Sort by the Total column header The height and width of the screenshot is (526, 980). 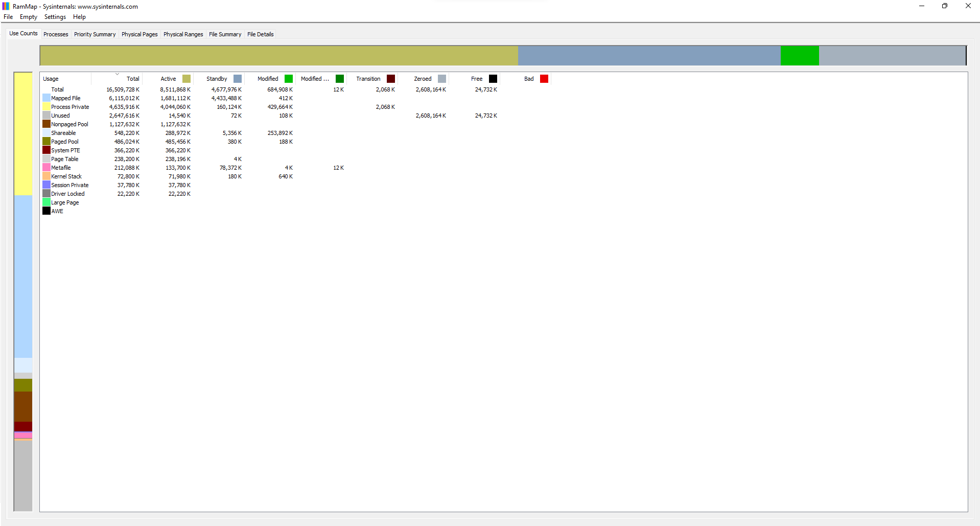click(116, 79)
